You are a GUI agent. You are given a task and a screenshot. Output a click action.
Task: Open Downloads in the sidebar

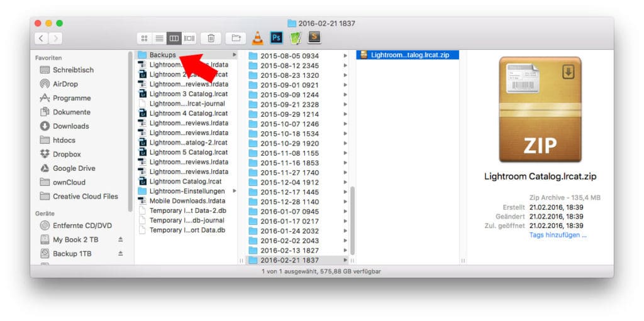click(70, 126)
